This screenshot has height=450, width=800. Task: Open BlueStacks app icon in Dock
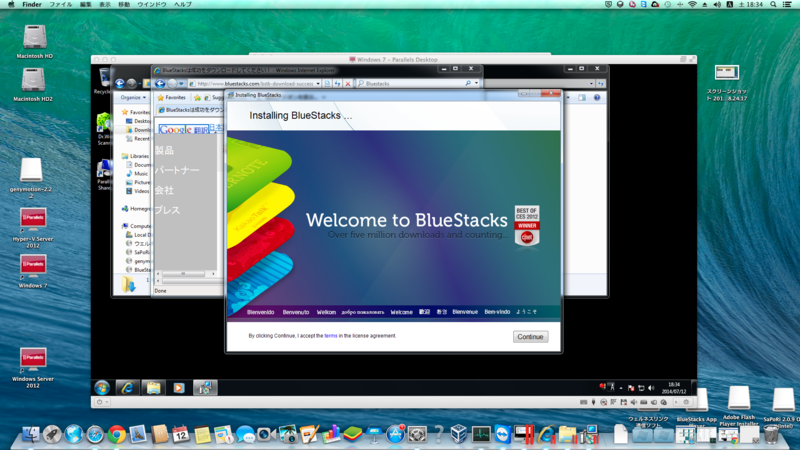pyautogui.click(x=353, y=435)
